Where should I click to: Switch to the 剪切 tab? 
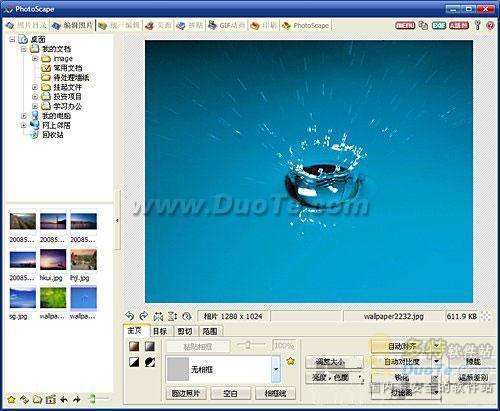click(185, 331)
